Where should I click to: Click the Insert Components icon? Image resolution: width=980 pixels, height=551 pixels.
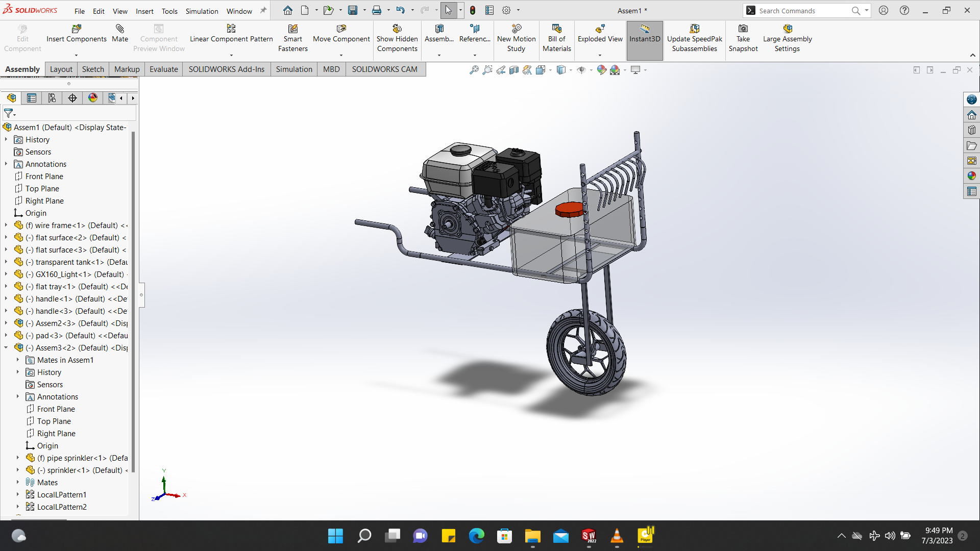[77, 29]
